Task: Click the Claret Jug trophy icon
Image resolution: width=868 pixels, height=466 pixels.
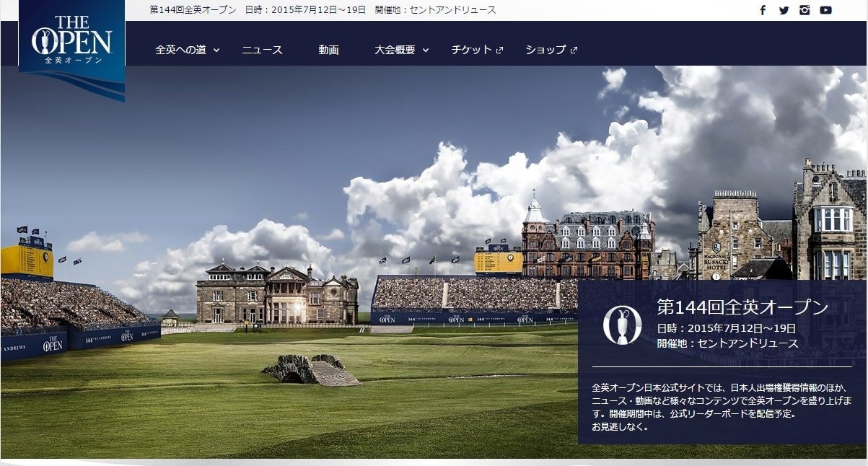Action: click(x=622, y=325)
